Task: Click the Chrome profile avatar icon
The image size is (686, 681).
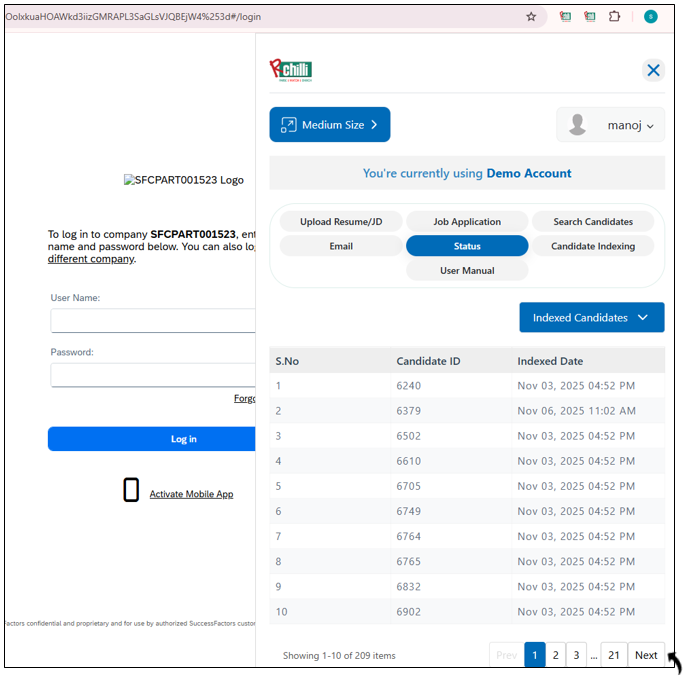Action: click(x=651, y=17)
